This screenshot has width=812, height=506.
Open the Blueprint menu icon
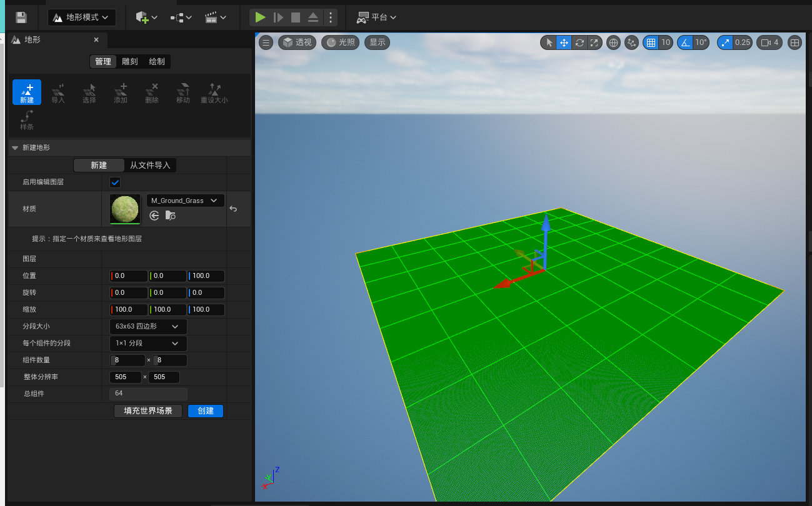point(181,17)
